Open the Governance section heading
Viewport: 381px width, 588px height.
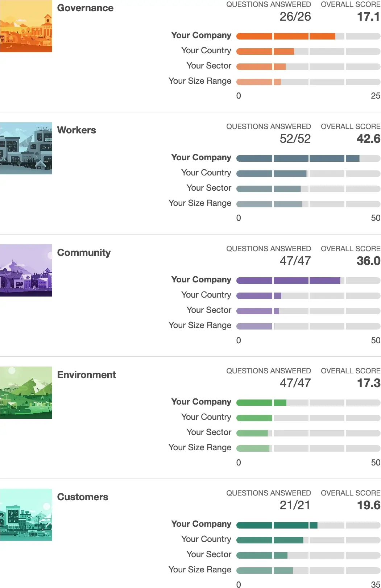85,8
